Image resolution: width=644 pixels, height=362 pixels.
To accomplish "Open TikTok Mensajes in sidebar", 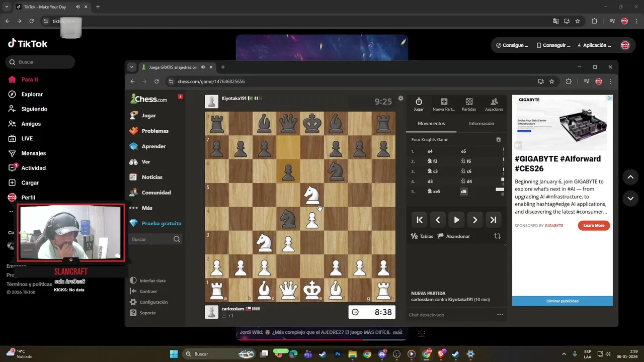I will click(27, 153).
